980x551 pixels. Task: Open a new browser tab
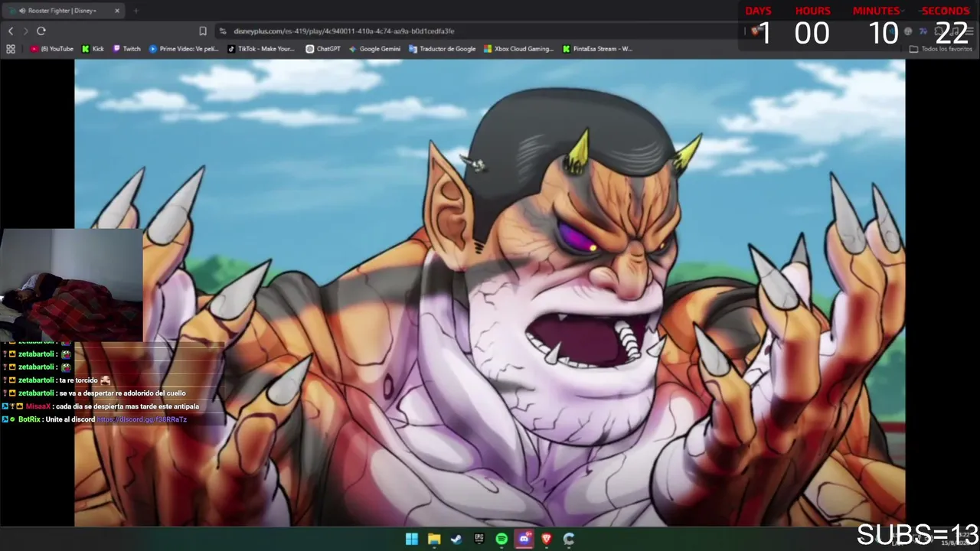coord(136,11)
